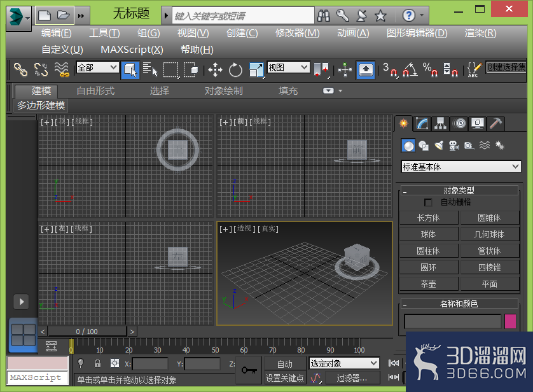Activate the Select Object tool

[x=130, y=70]
